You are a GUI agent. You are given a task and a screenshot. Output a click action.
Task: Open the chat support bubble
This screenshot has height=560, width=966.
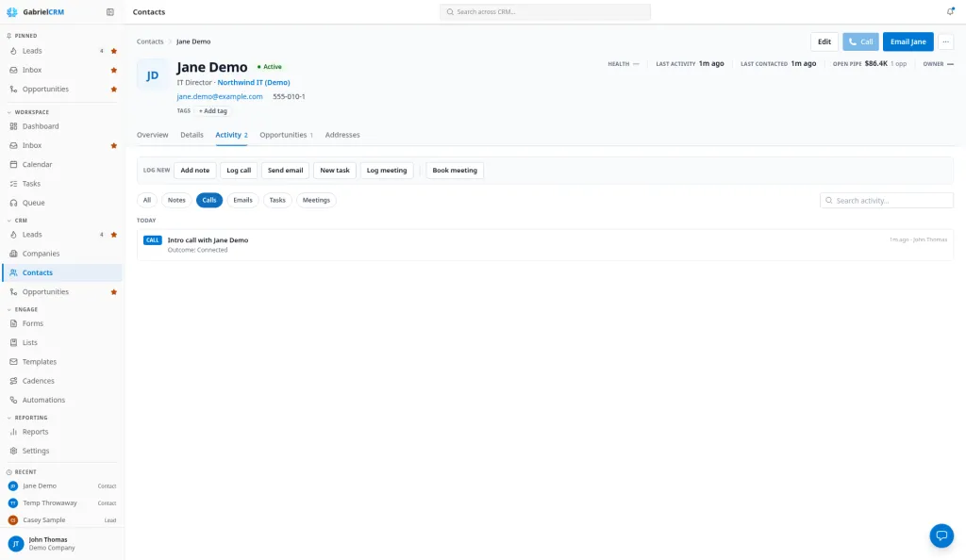pyautogui.click(x=941, y=535)
